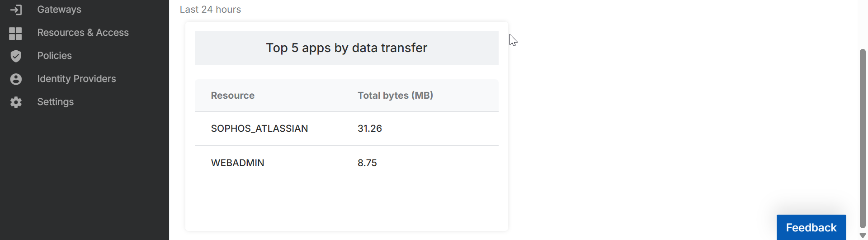Open the Gateways text label
Viewport: 868px width, 240px height.
[x=59, y=10]
